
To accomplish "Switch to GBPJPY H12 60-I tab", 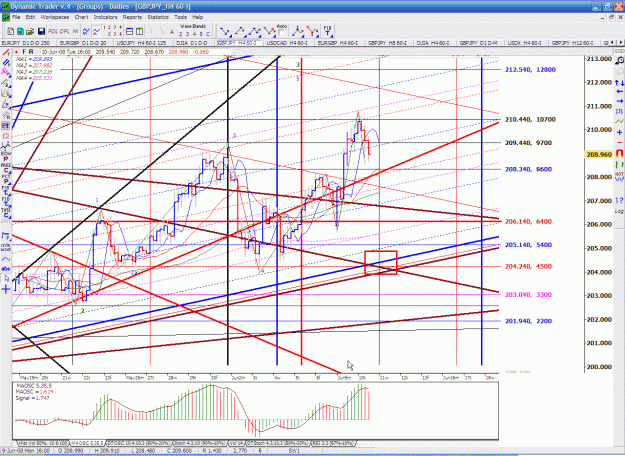I will coord(572,43).
